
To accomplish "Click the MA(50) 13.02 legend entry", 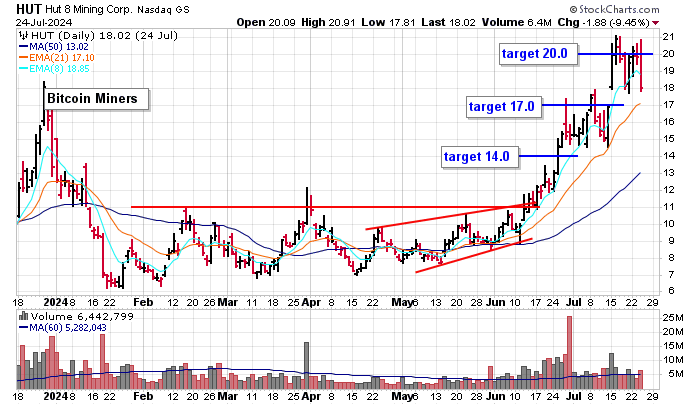I will [x=54, y=46].
